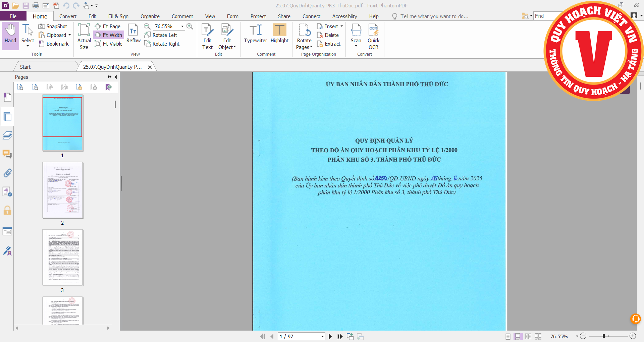644x342 pixels.
Task: Toggle Fit Width view mode
Action: click(x=109, y=35)
